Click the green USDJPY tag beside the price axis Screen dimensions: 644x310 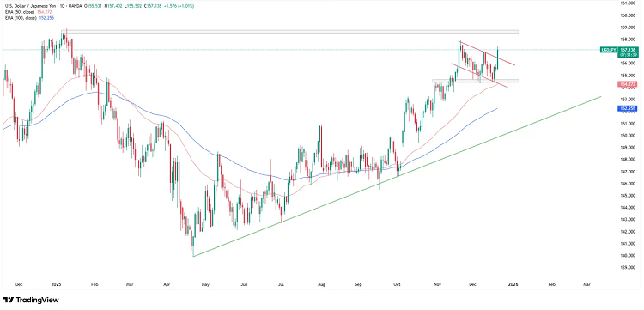click(609, 49)
